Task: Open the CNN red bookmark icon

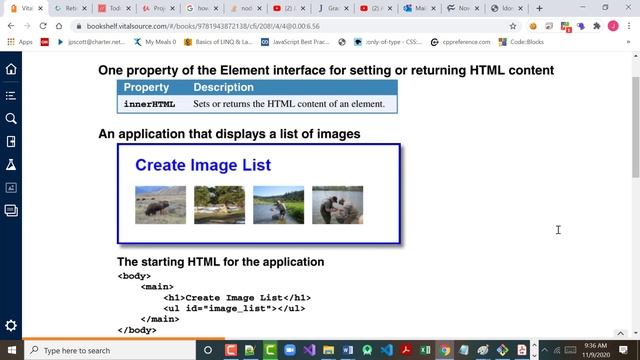Action: point(44,42)
